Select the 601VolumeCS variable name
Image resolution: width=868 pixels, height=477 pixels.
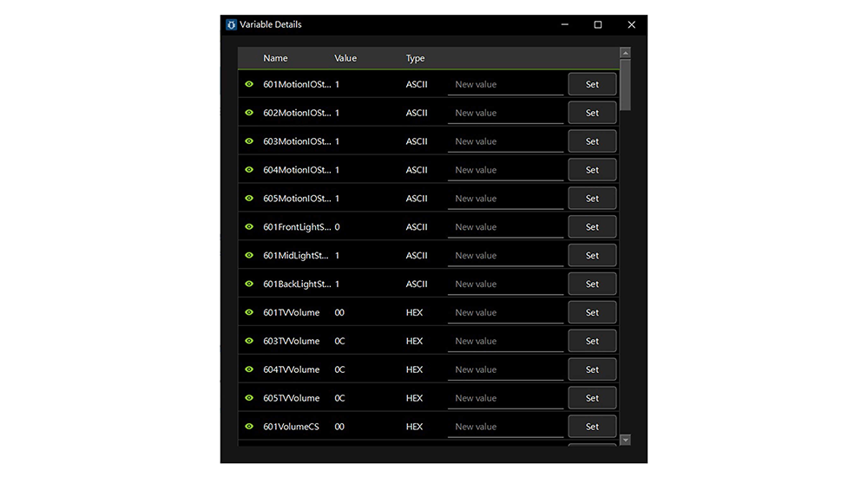tap(291, 427)
